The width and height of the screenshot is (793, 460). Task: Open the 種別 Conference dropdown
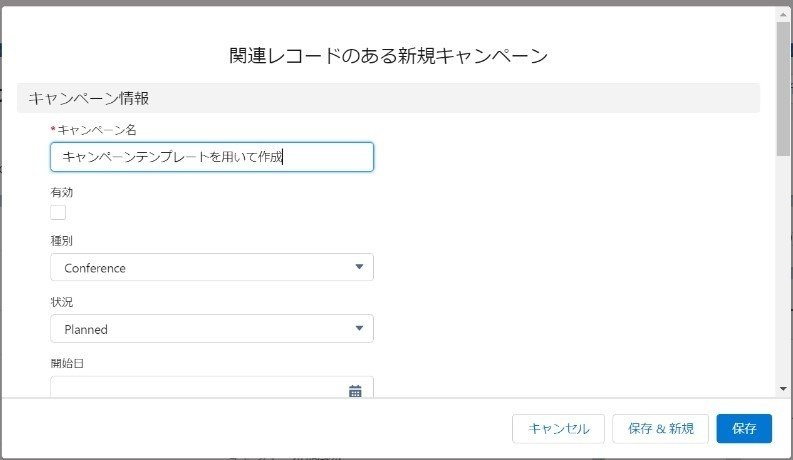point(212,267)
